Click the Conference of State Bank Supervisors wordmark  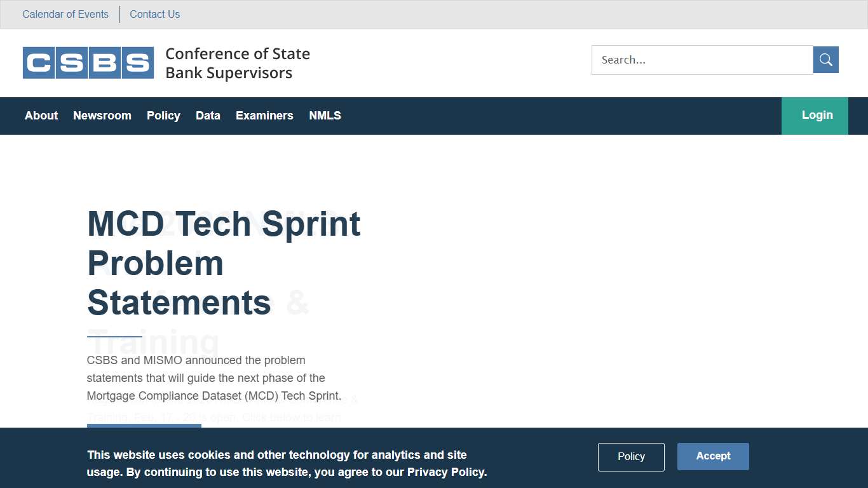[238, 63]
